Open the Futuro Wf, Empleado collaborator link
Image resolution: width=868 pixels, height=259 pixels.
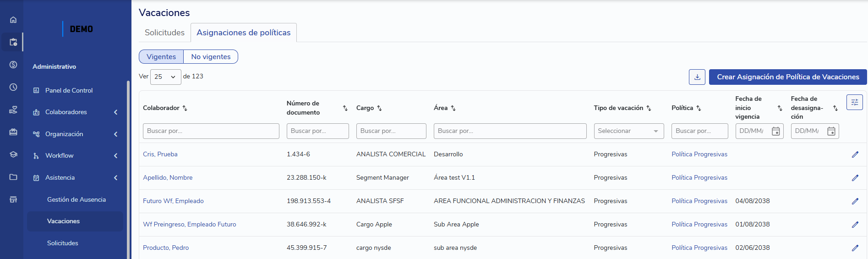(x=173, y=201)
